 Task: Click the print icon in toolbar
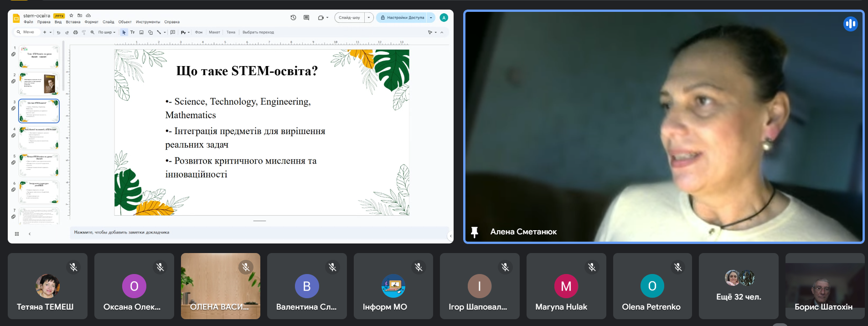pos(75,32)
